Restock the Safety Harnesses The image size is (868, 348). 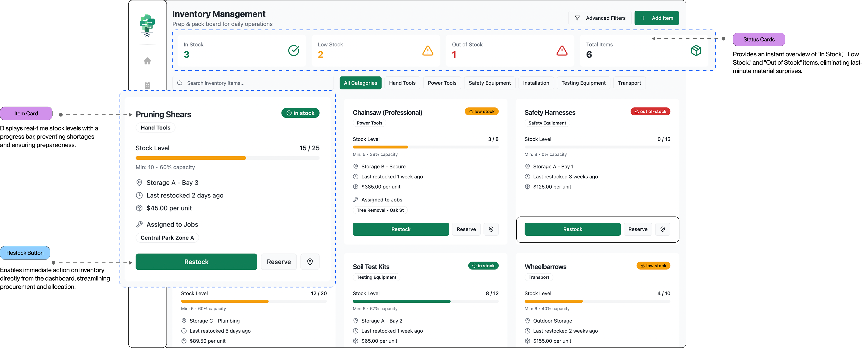click(x=572, y=229)
